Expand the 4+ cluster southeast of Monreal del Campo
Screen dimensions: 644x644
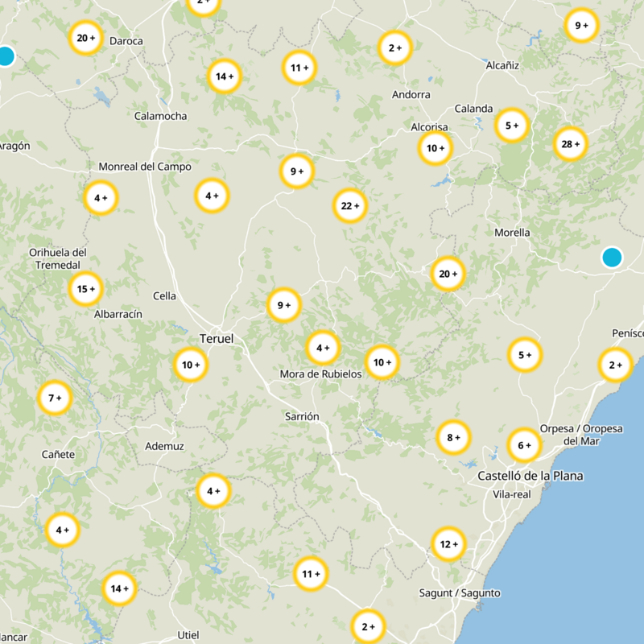tap(212, 196)
